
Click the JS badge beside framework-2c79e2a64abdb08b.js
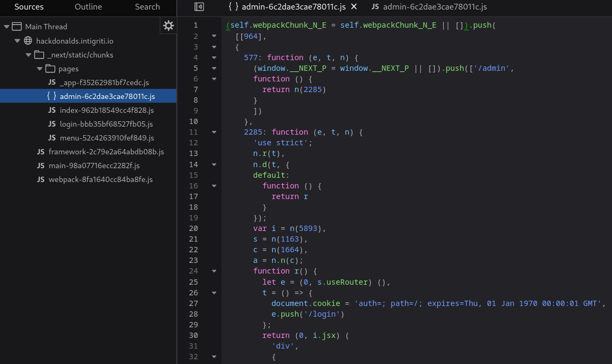pos(40,152)
